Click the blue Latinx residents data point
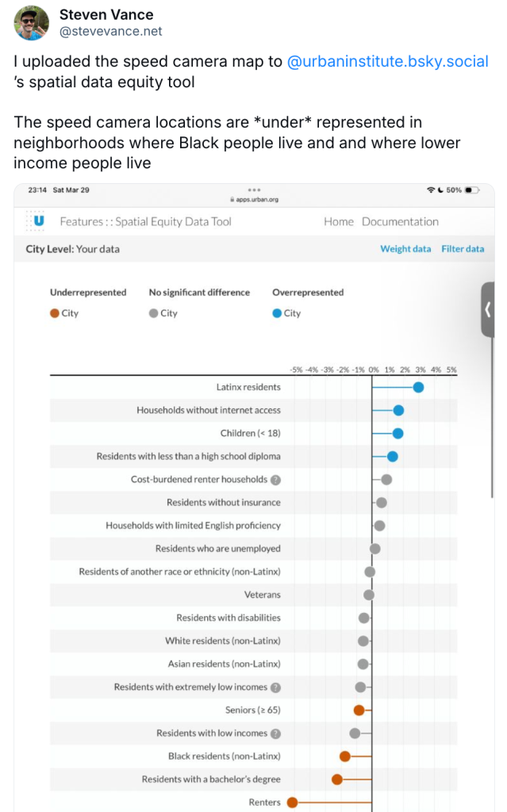 tap(418, 388)
